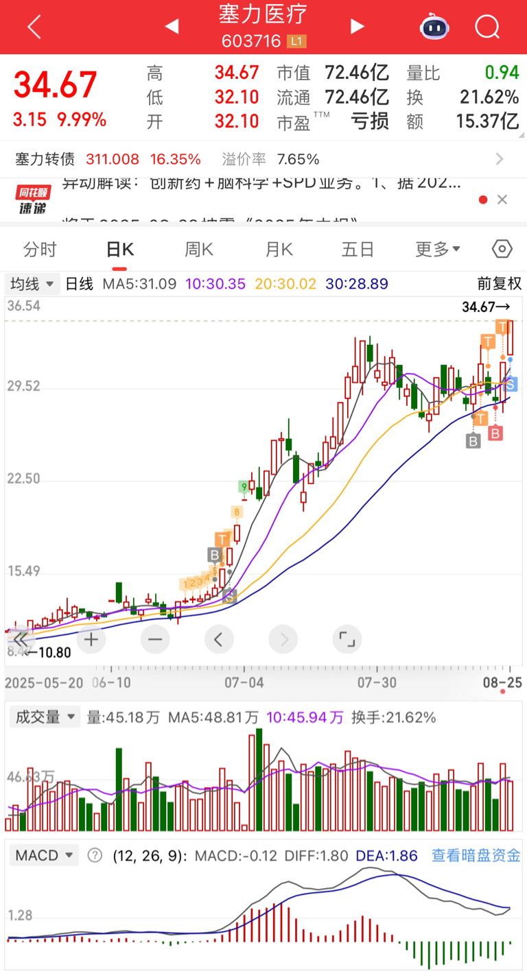Image resolution: width=527 pixels, height=980 pixels.
Task: Switch to previous stock with left triangle
Action: point(172,27)
